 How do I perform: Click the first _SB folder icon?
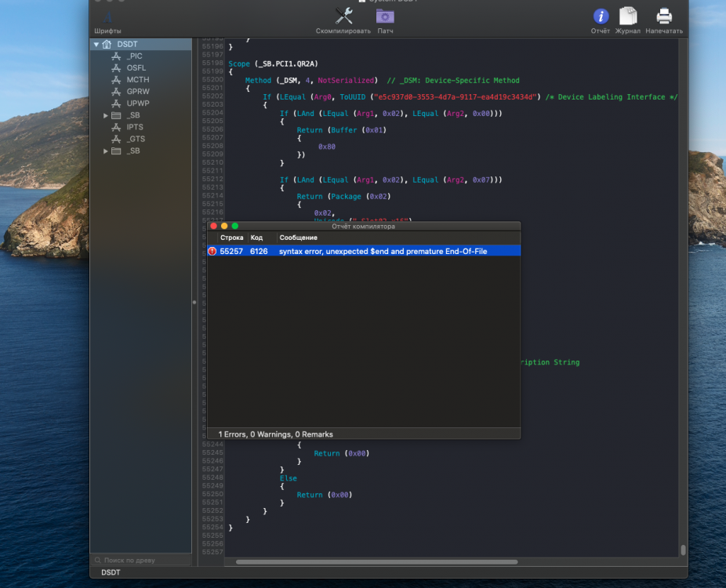point(116,115)
